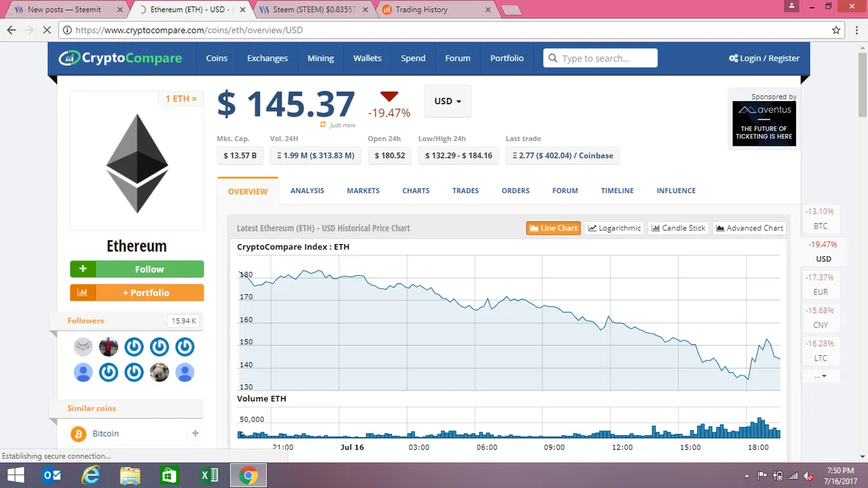Open the USD currency dropdown
The image size is (868, 488).
(x=448, y=101)
